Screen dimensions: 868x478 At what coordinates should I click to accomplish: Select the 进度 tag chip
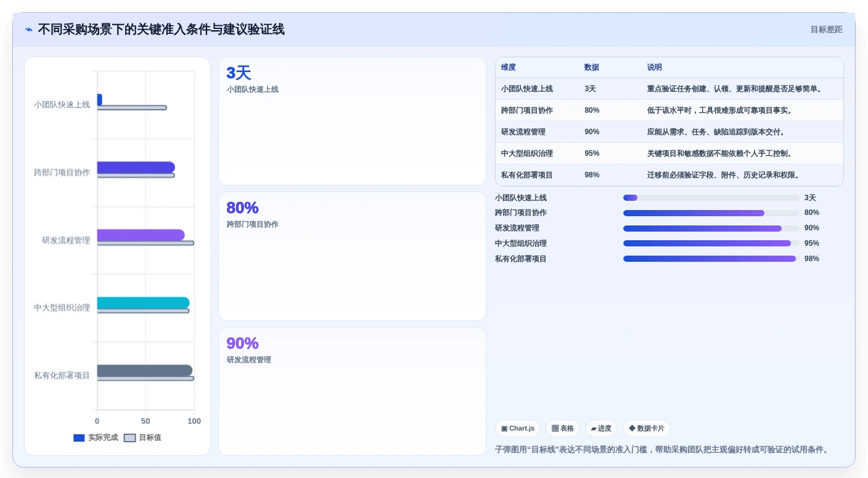click(601, 429)
